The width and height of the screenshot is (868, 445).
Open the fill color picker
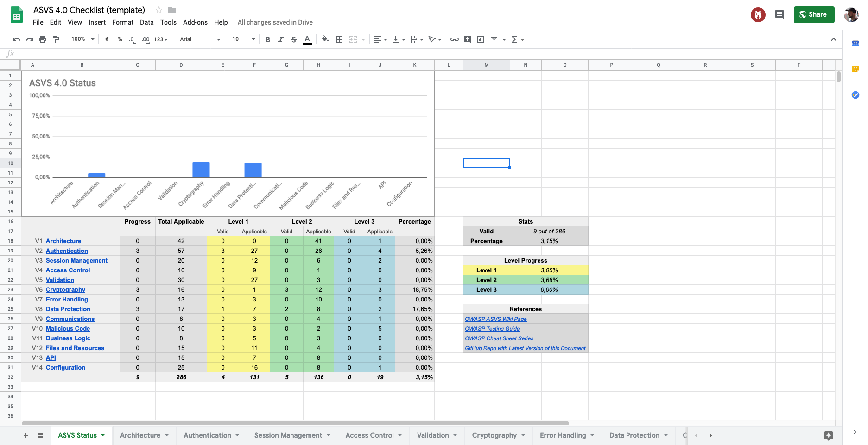click(325, 39)
